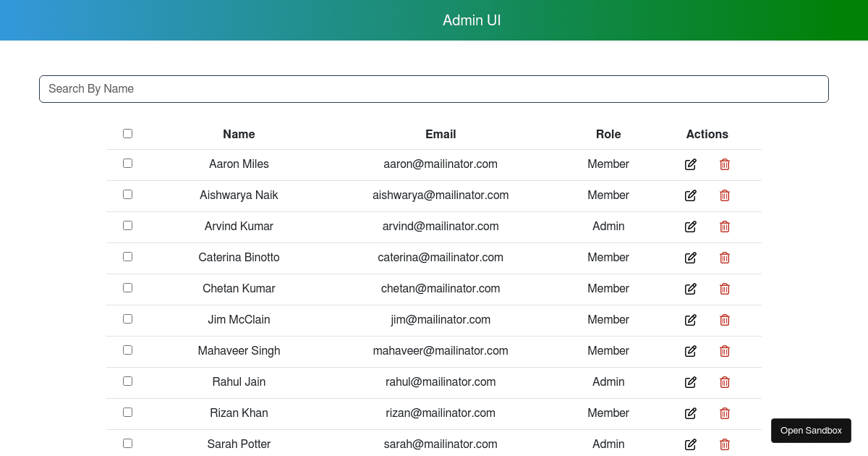The width and height of the screenshot is (868, 456).
Task: Toggle the select-all checkbox in the header
Action: [127, 133]
